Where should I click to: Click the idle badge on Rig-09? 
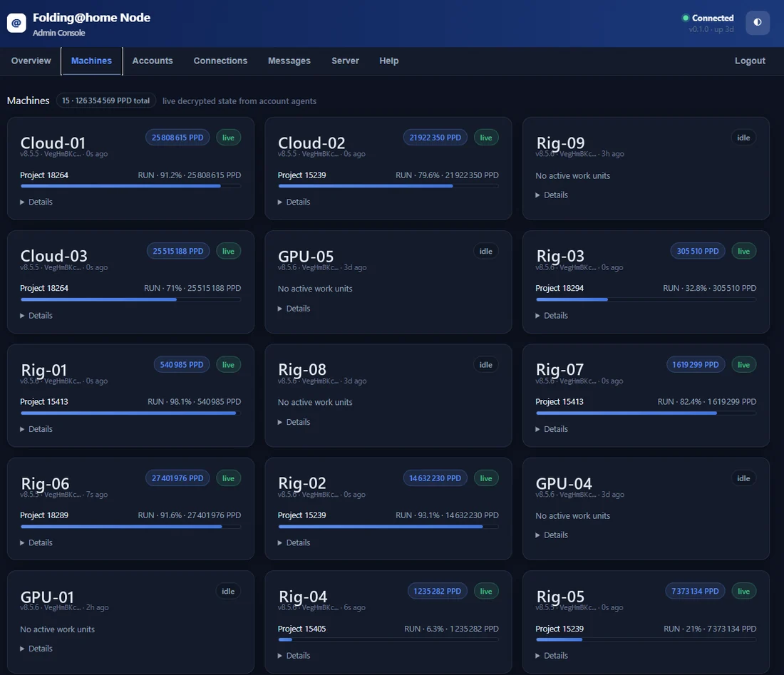click(x=743, y=138)
